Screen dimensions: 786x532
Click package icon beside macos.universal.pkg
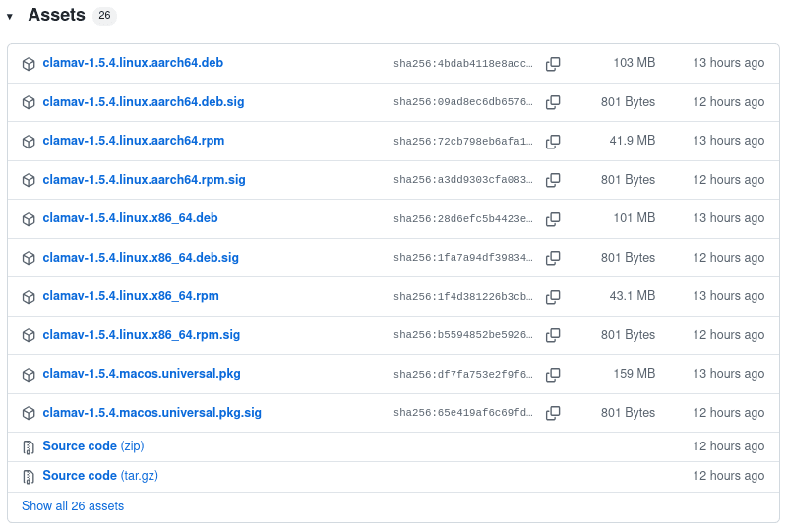click(29, 375)
